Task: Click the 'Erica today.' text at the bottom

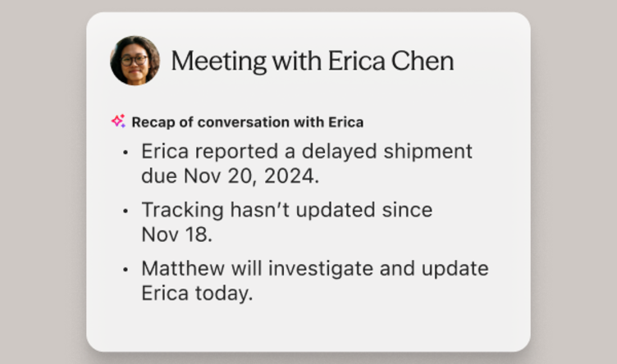Action: click(x=197, y=293)
